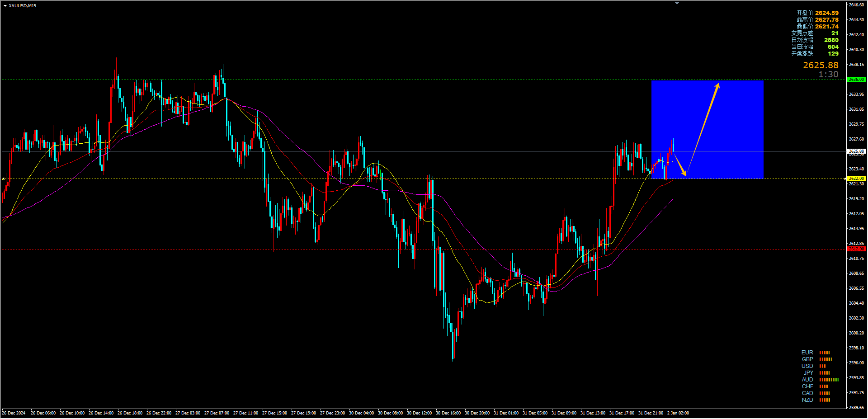This screenshot has height=419, width=868.
Task: Click the GBP strength meter bars
Action: pyautogui.click(x=826, y=359)
